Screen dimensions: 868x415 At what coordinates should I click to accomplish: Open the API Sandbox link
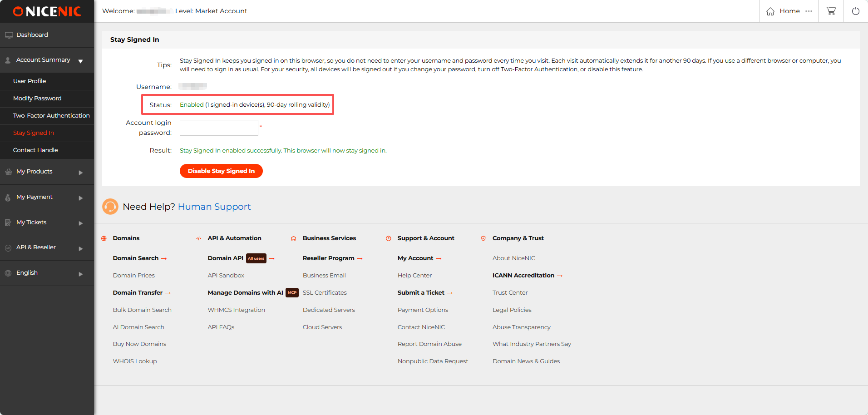coord(226,276)
